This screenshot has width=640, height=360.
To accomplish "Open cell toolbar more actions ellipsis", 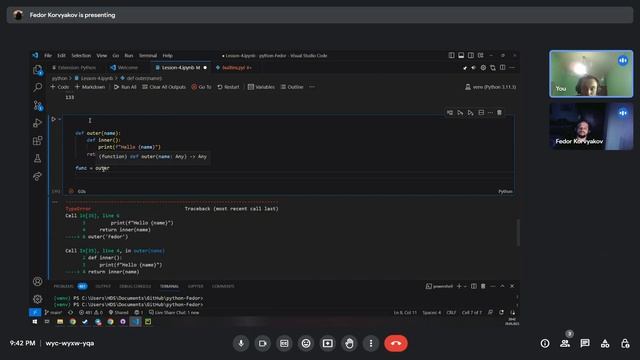I will click(x=490, y=113).
